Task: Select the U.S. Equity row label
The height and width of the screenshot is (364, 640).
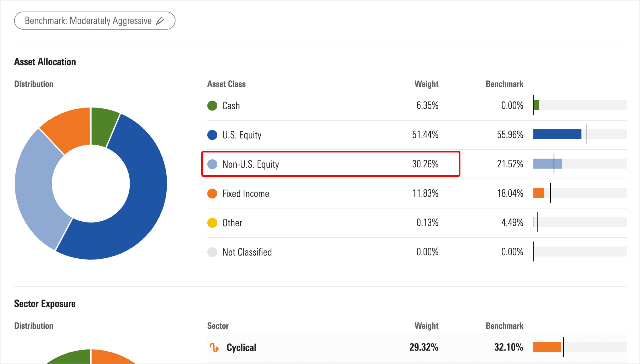Action: (x=242, y=135)
